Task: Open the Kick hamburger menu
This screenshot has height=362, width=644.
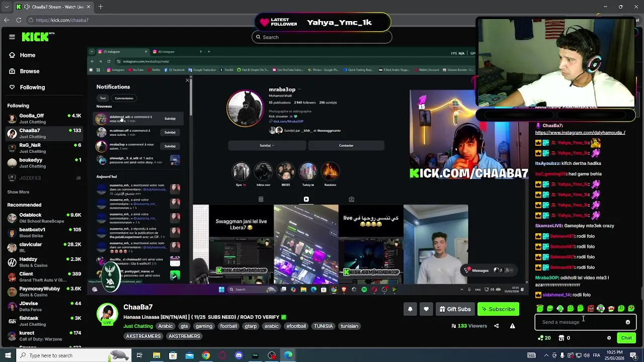Action: pos(12,37)
